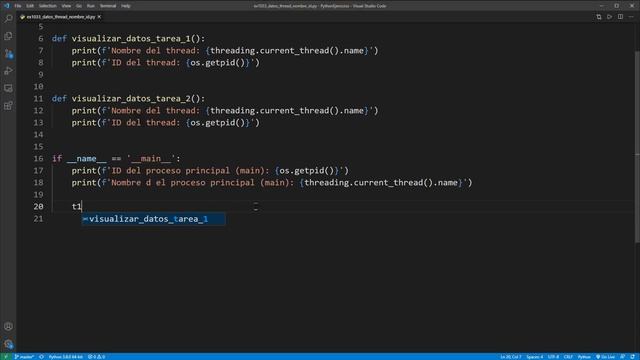Image resolution: width=640 pixels, height=360 pixels.
Task: Select Python language mode in status bar
Action: tap(584, 357)
